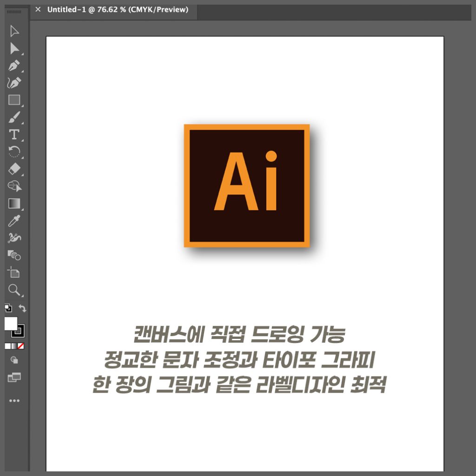Screen dimensions: 476x476
Task: Open Edit Toolbar three-dots menu
Action: (14, 401)
